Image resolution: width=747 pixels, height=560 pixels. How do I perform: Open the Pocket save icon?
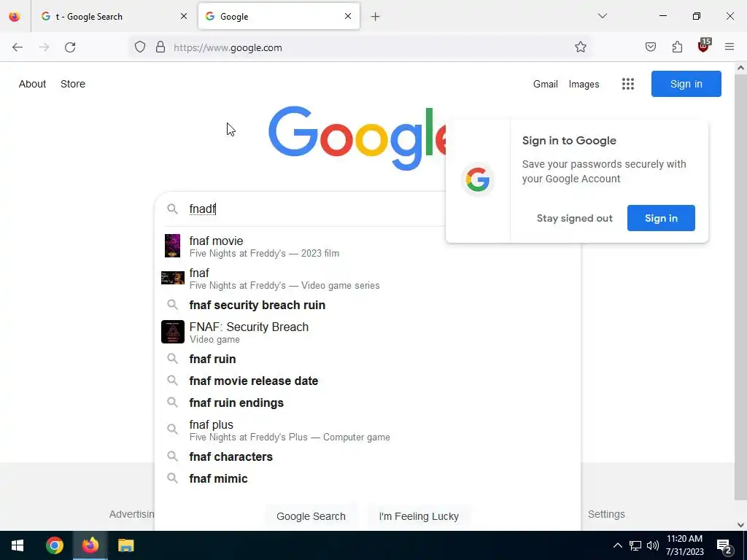(650, 47)
